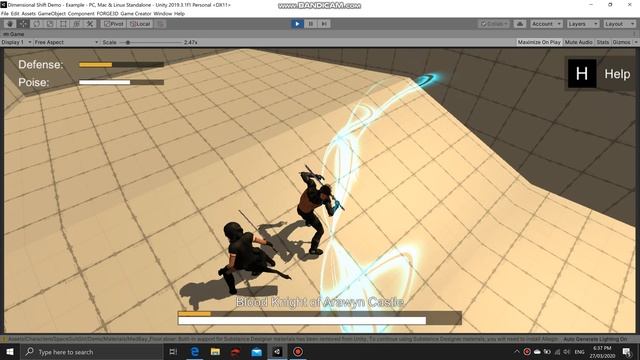Click the ENG language indicator
Screen dimensions: 640x360
[x=579, y=351]
